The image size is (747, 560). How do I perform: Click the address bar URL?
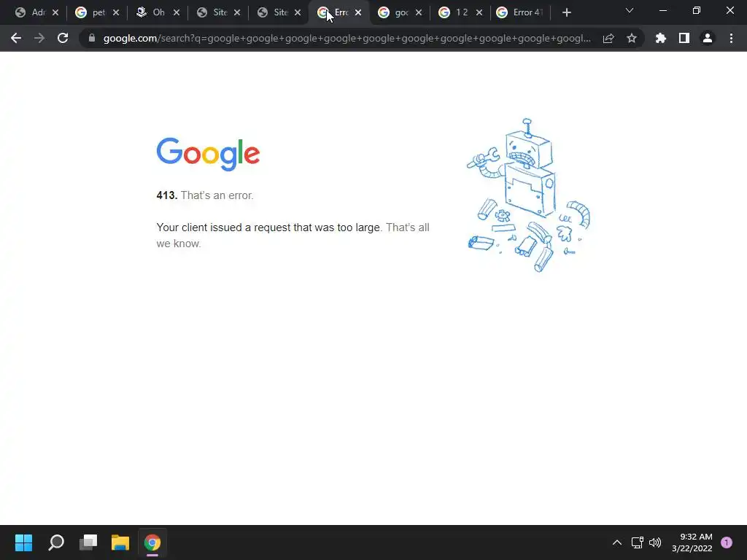(347, 38)
